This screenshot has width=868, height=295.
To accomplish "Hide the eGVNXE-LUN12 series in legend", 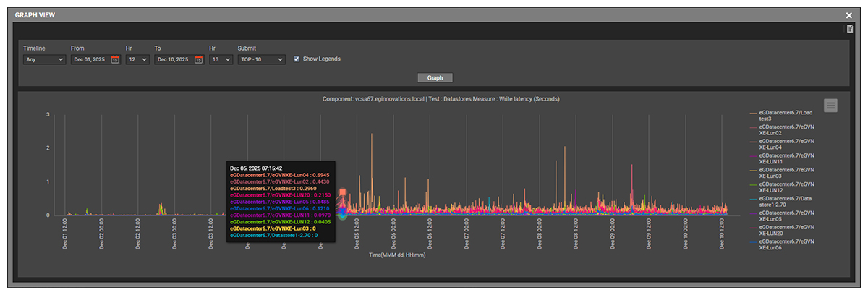I will (x=786, y=187).
